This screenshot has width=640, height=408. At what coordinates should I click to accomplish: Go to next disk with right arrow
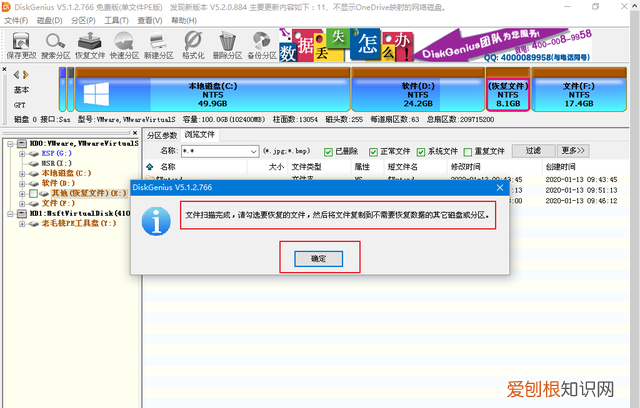(26, 75)
